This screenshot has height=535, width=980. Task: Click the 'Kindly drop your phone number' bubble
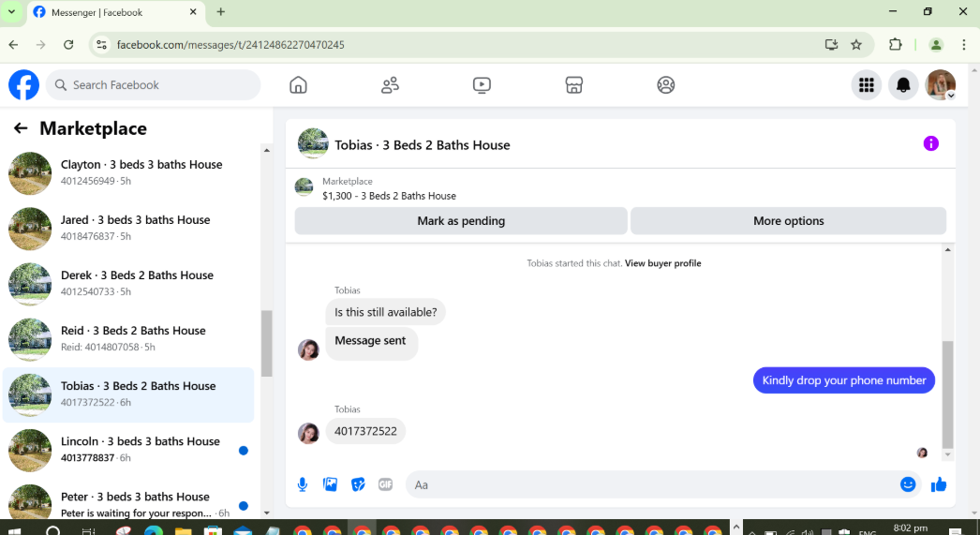pos(844,380)
